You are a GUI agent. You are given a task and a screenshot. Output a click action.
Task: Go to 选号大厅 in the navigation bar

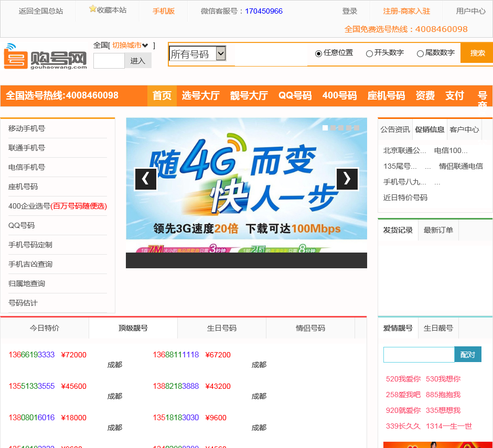[x=200, y=95]
